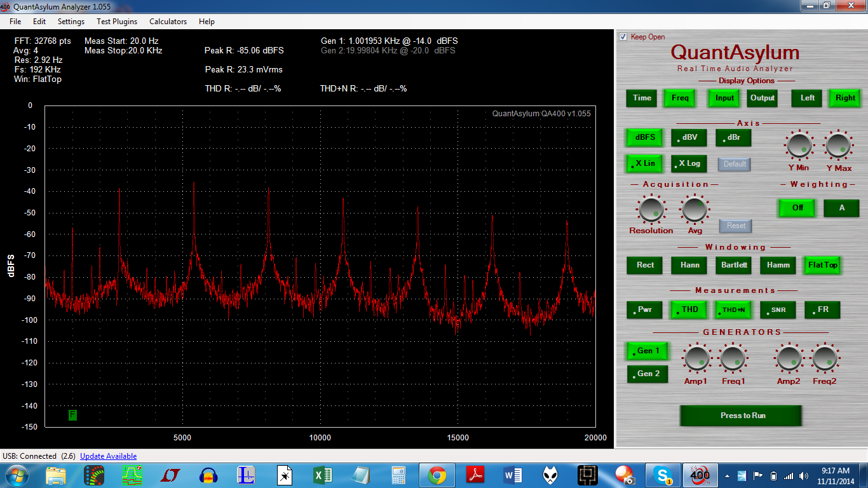Select Bartlett window

pyautogui.click(x=733, y=265)
